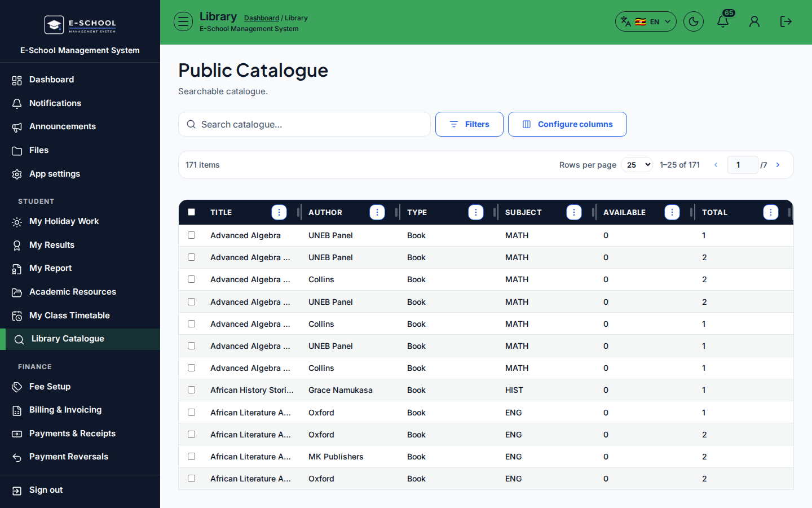812x508 pixels.
Task: Click the African History Stori... title
Action: pyautogui.click(x=252, y=390)
